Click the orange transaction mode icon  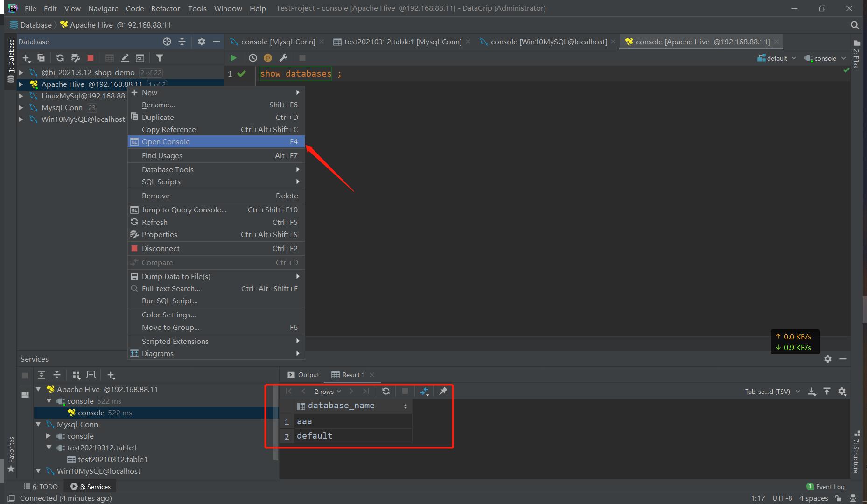coord(268,58)
